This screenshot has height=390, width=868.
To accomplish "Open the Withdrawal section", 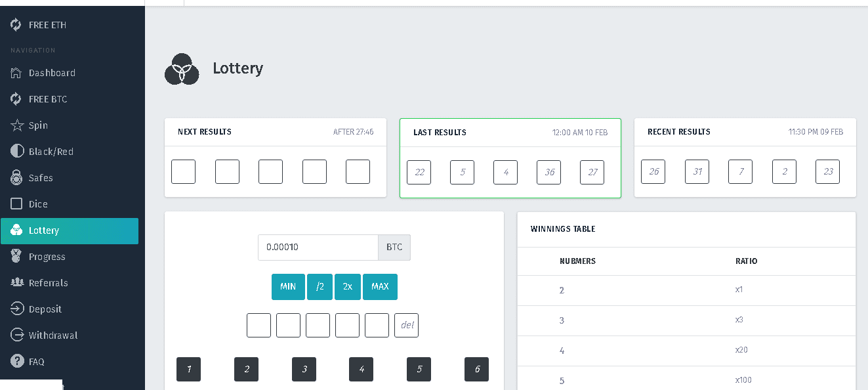I will click(52, 336).
